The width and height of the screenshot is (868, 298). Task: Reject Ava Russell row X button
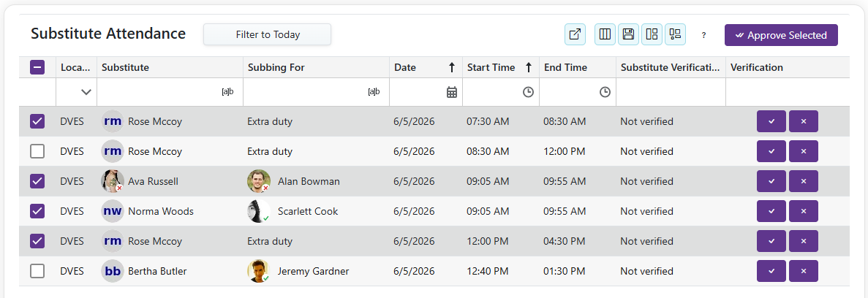[x=803, y=181]
